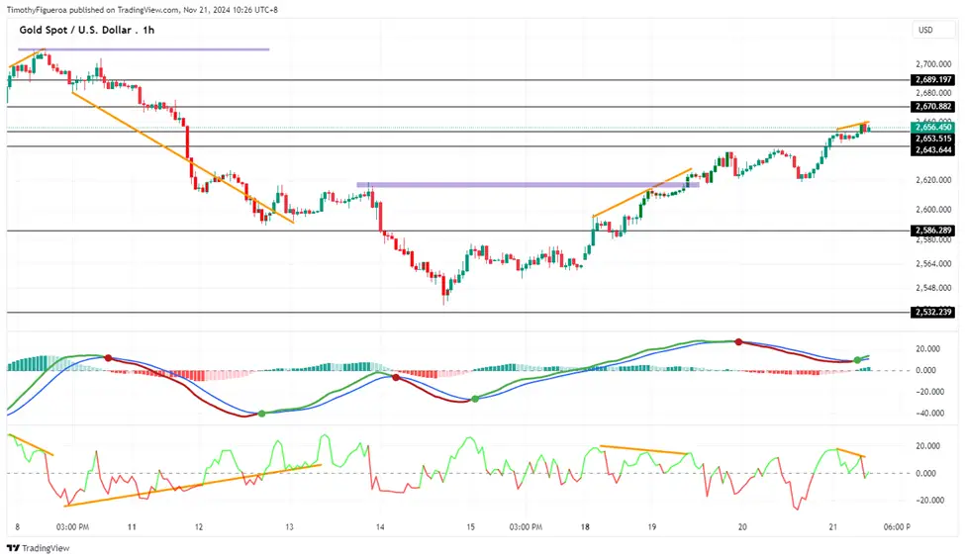Viewport: 965px width, 560px height.
Task: Select the 2,653.515 price level label
Action: (x=933, y=139)
